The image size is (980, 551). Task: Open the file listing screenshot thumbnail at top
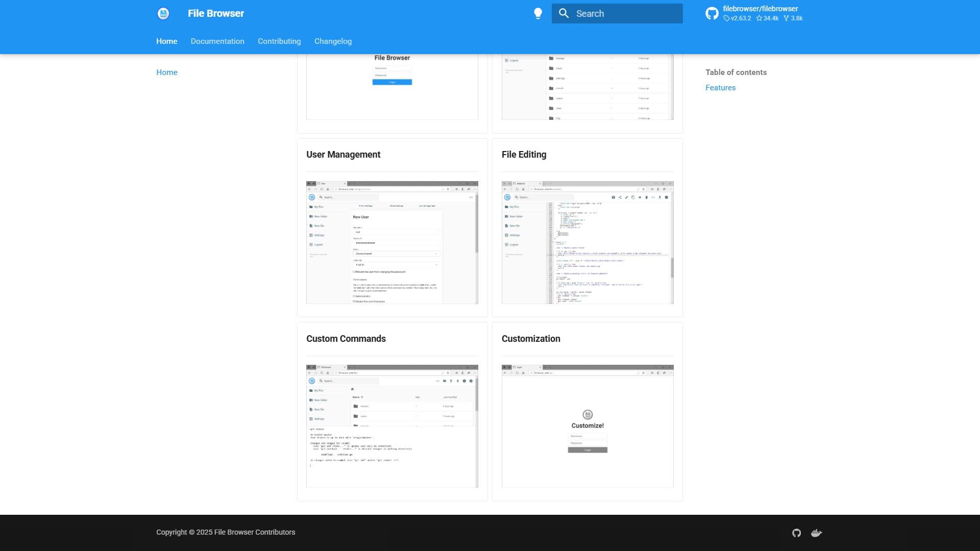pos(587,87)
